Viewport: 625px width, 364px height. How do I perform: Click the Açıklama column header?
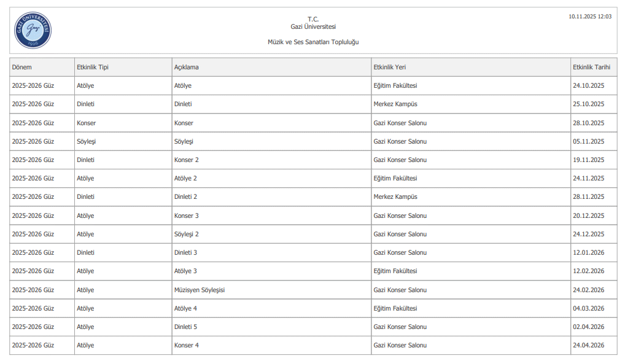tap(187, 67)
